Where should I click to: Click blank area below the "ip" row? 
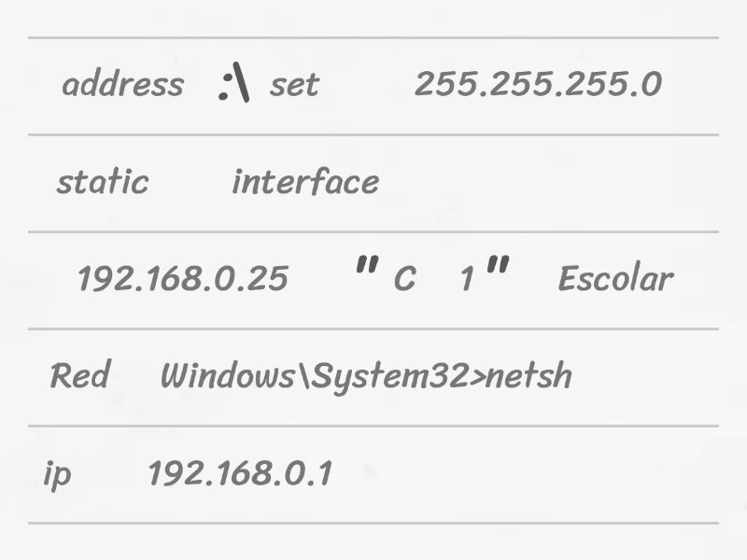(373, 541)
